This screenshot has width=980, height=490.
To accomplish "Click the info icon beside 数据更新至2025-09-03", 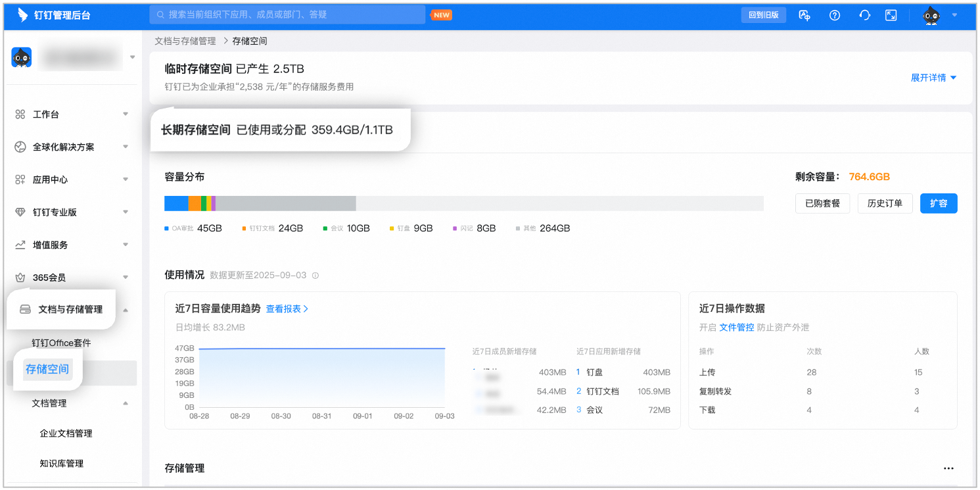I will [315, 276].
